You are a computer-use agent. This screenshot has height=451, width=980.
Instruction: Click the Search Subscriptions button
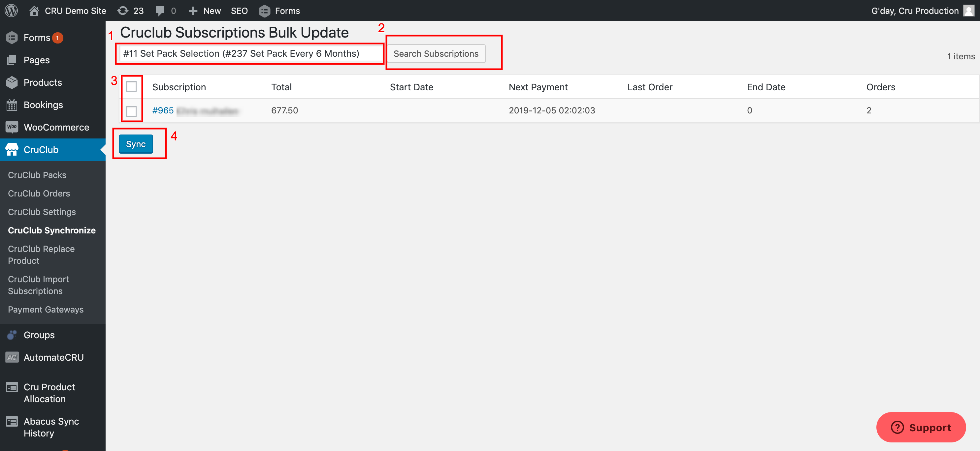coord(436,54)
